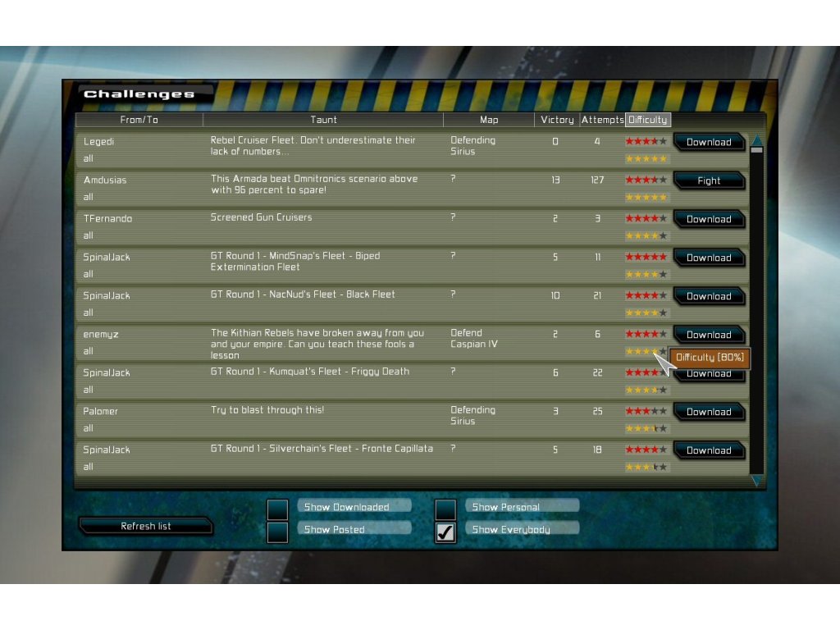
Task: Click gold stars for Silverchain's Fleet challenge
Action: click(x=646, y=467)
